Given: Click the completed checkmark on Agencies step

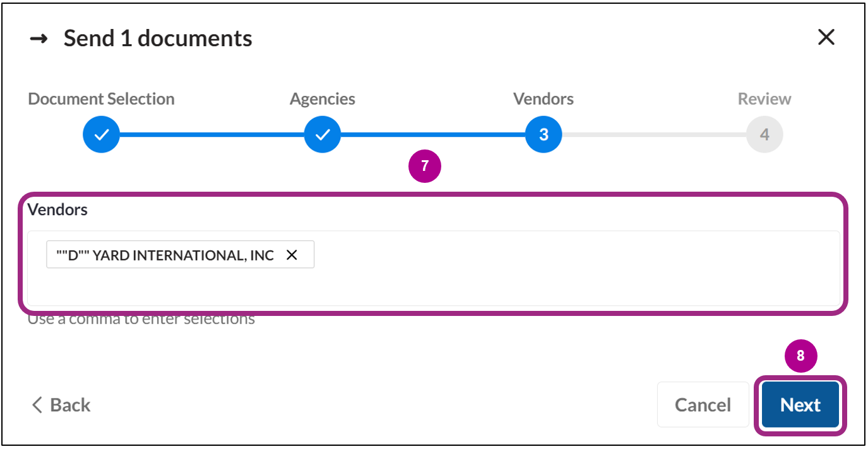Looking at the screenshot, I should (322, 134).
